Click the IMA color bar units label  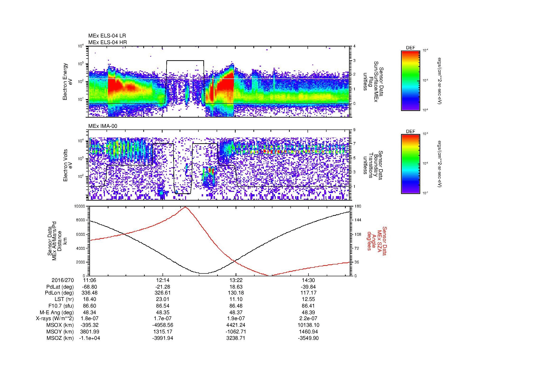point(440,164)
